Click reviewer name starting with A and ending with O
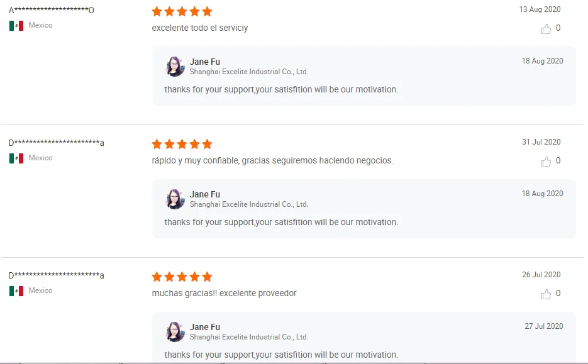Image resolution: width=588 pixels, height=364 pixels. [52, 10]
